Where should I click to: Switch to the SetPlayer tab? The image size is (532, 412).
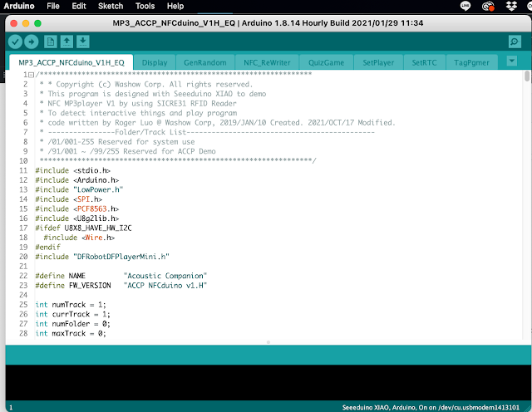click(378, 62)
